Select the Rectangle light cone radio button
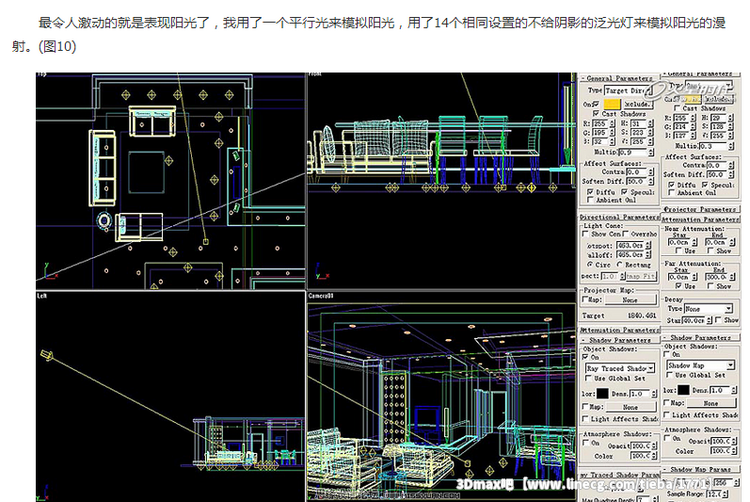This screenshot has width=750, height=502. pyautogui.click(x=619, y=264)
